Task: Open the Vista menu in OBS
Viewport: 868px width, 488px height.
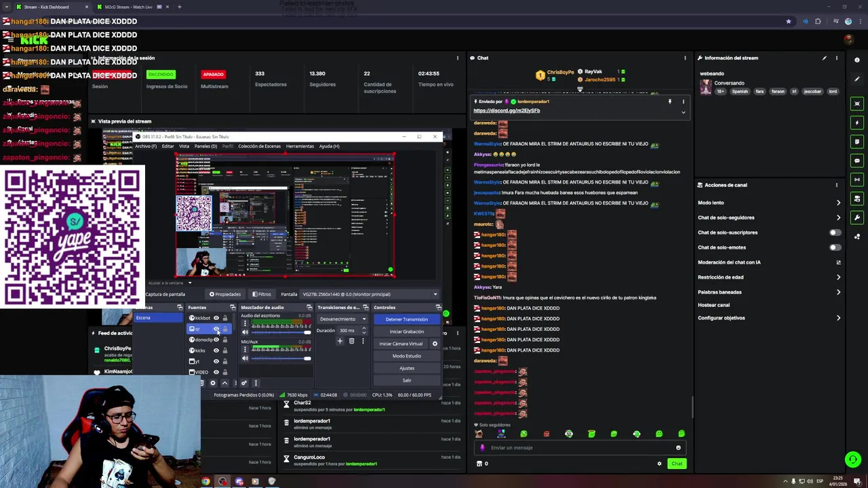Action: (x=184, y=146)
